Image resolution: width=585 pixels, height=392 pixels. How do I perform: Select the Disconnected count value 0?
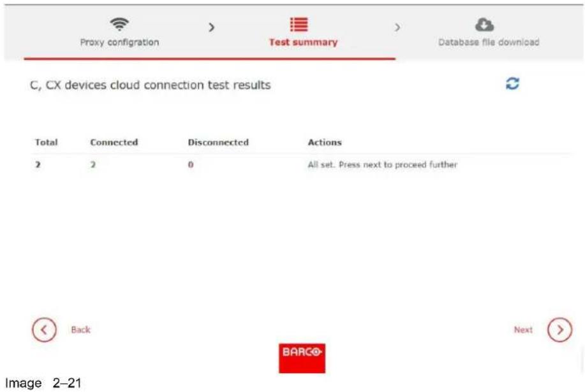pos(191,164)
